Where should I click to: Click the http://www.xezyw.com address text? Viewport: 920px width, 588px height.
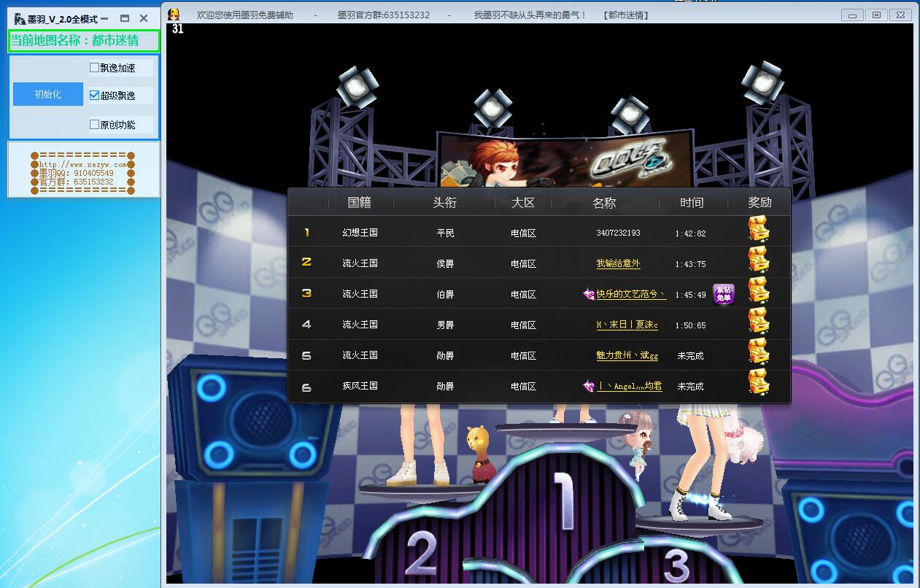pos(82,165)
